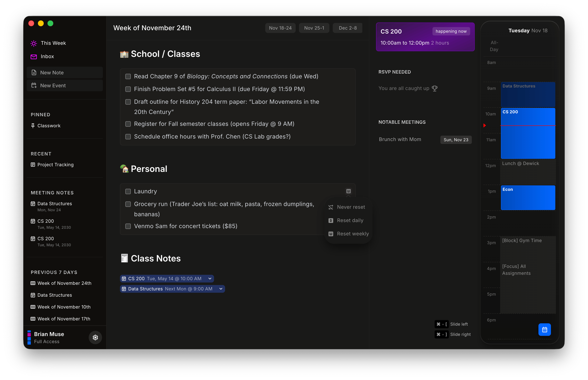The image size is (588, 380).
Task: Click the blue calendar icon below the day view
Action: coord(545,330)
